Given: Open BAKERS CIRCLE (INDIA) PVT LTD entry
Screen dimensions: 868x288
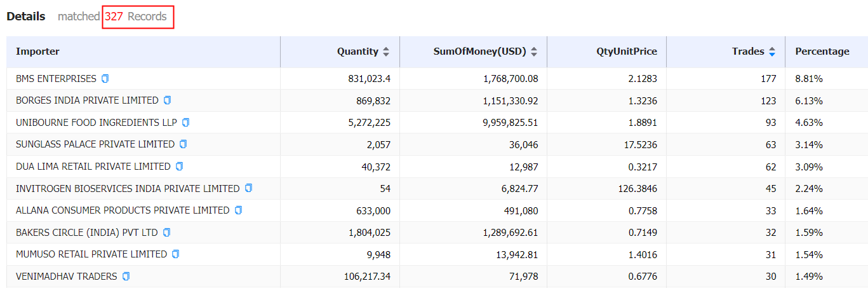Looking at the screenshot, I should tap(87, 233).
